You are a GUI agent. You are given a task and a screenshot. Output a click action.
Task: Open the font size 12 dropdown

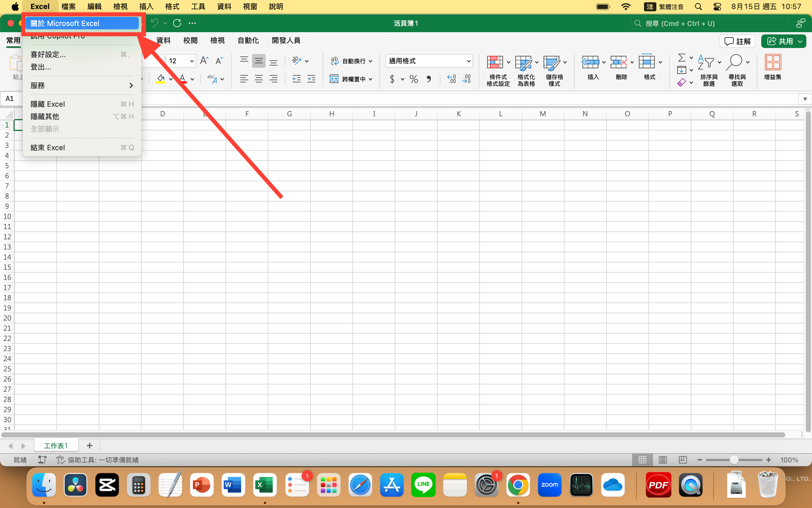pyautogui.click(x=192, y=61)
